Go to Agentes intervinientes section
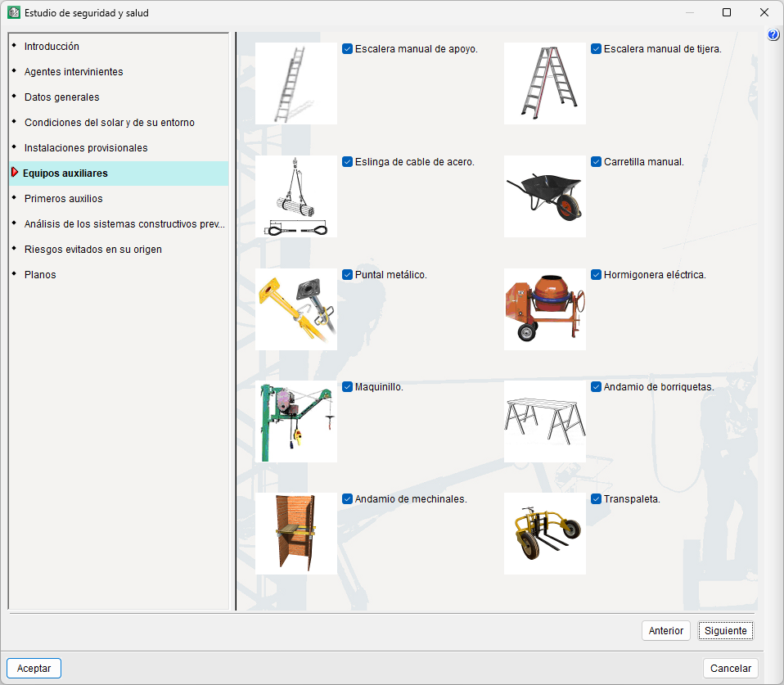Screen dimensions: 784x685 [x=119, y=72]
